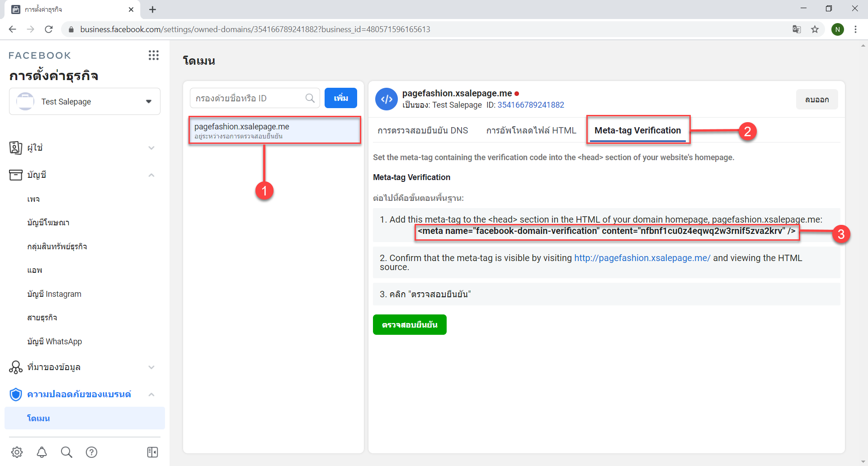
Task: Collapse the บัญชี section chevron
Action: point(151,175)
